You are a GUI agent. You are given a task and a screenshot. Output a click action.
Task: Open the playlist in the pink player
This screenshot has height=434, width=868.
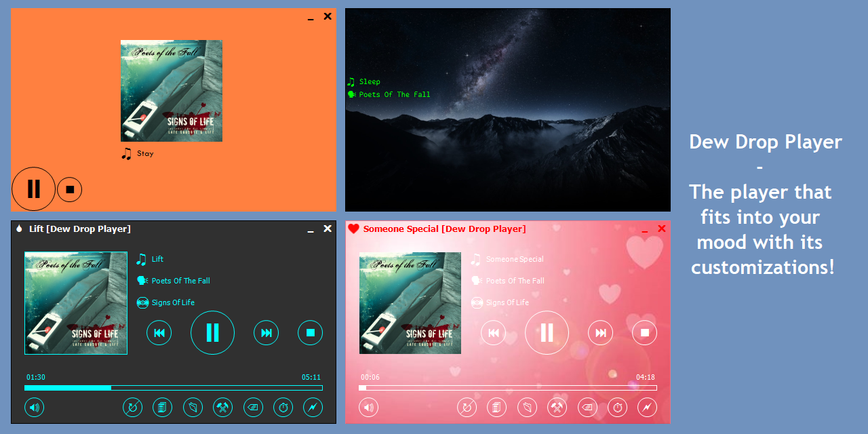click(496, 408)
